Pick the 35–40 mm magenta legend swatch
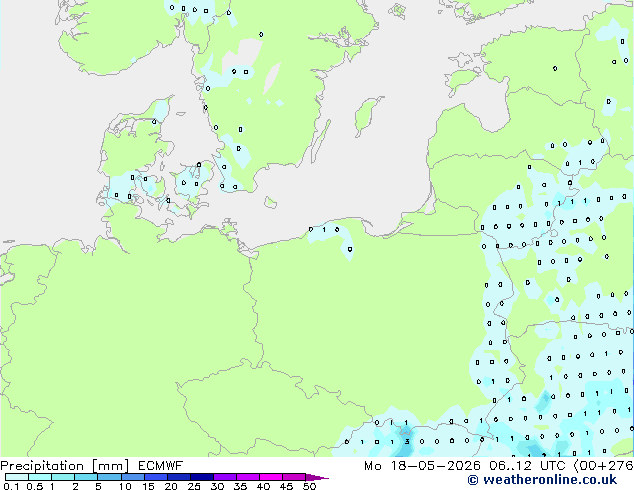This screenshot has width=634, height=490. point(248,477)
